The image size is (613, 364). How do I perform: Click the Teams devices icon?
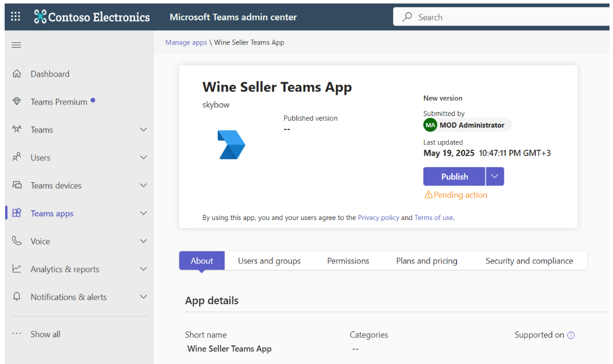(16, 185)
